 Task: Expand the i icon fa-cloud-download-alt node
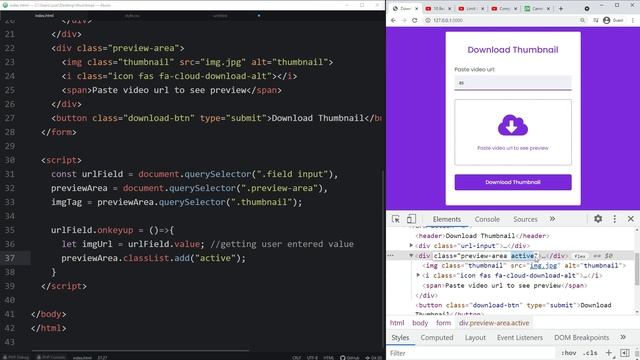[418, 276]
